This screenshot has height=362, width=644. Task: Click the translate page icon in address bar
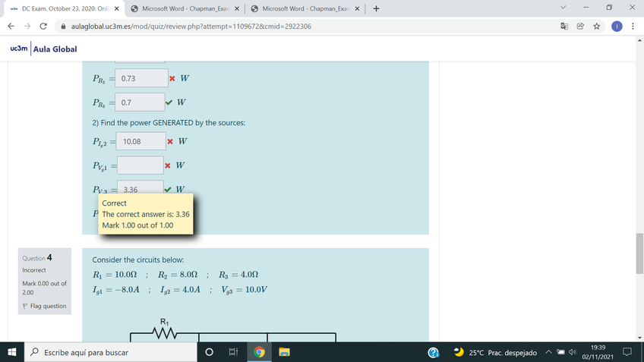(565, 26)
